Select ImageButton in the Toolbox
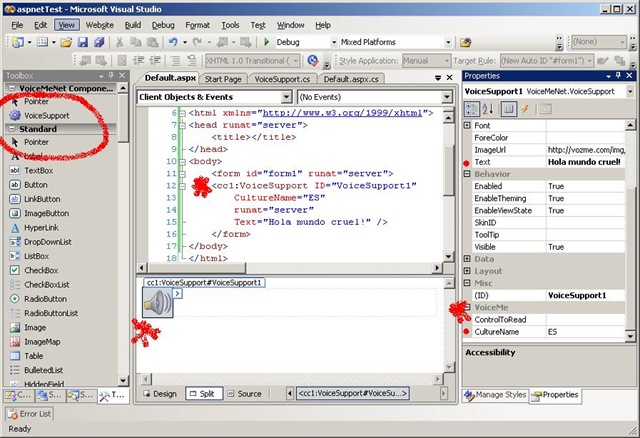The height and width of the screenshot is (438, 640). 46,213
